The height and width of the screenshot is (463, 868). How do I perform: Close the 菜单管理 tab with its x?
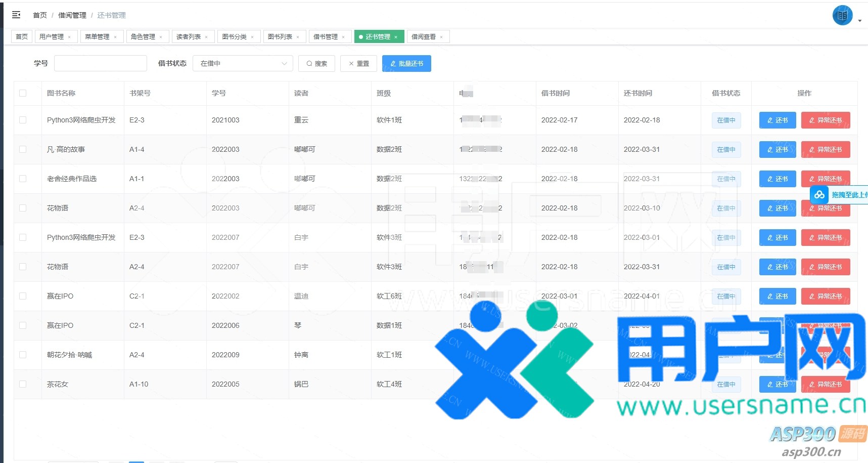[x=115, y=37]
